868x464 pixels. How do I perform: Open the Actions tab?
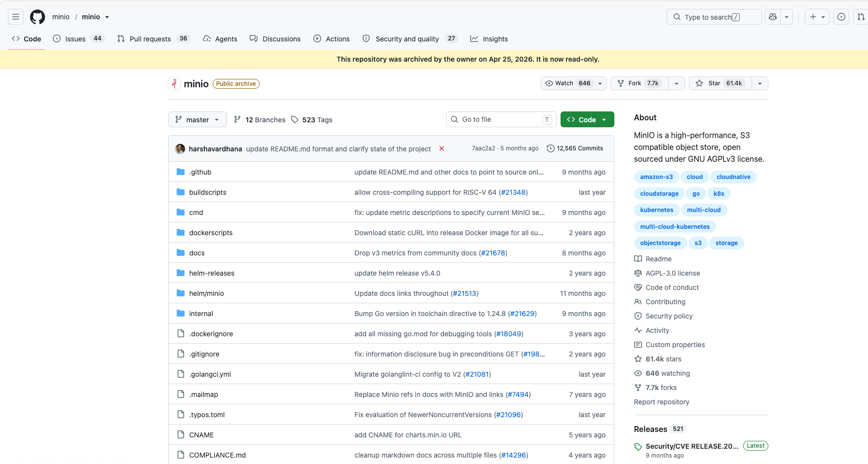pyautogui.click(x=332, y=38)
